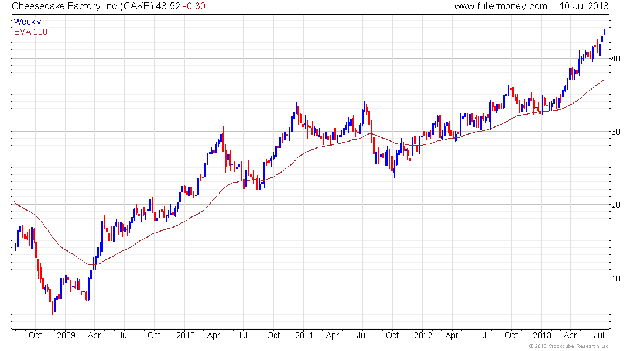Click the last price '43.52'
This screenshot has width=644, height=351.
(x=168, y=6)
